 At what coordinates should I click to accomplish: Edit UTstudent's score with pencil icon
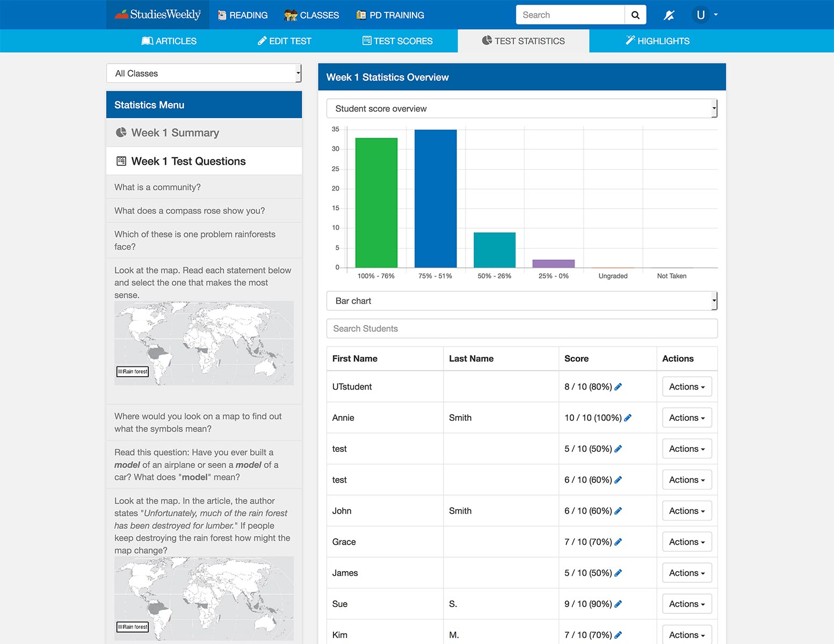coord(618,387)
